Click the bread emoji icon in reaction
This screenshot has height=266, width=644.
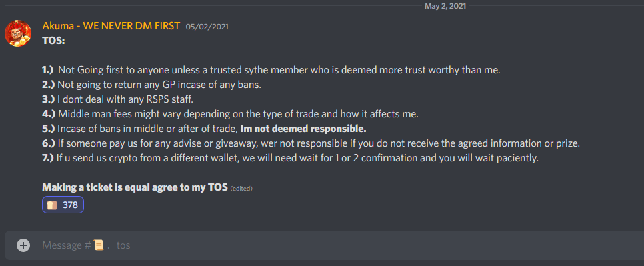click(x=52, y=205)
